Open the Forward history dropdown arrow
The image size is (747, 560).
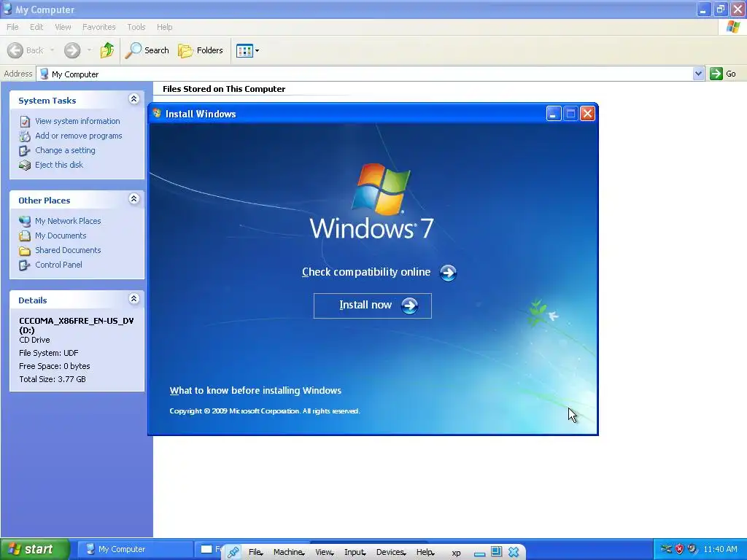click(x=89, y=50)
